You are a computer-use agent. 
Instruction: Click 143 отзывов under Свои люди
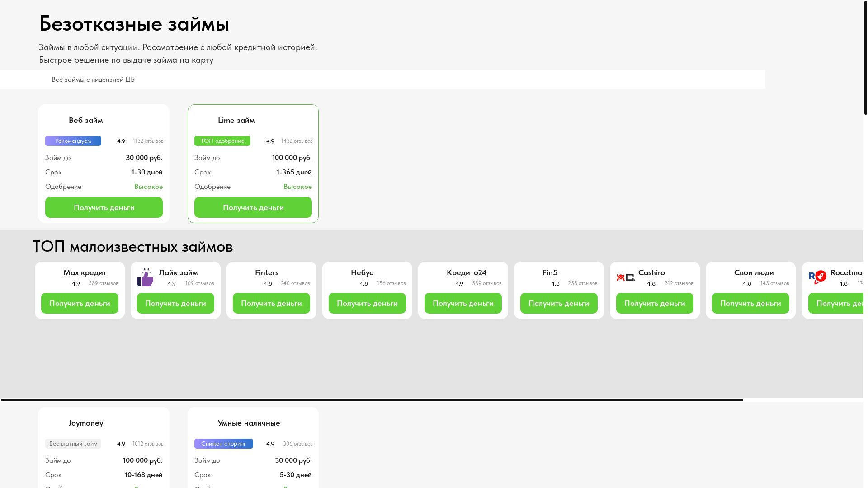(774, 283)
